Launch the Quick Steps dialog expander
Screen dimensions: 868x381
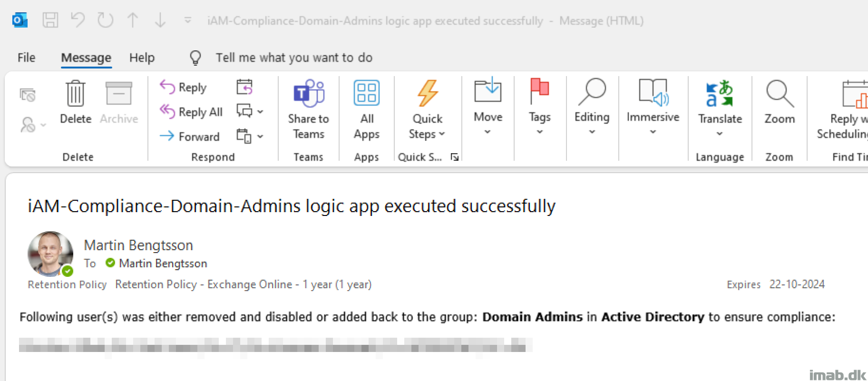[x=455, y=157]
